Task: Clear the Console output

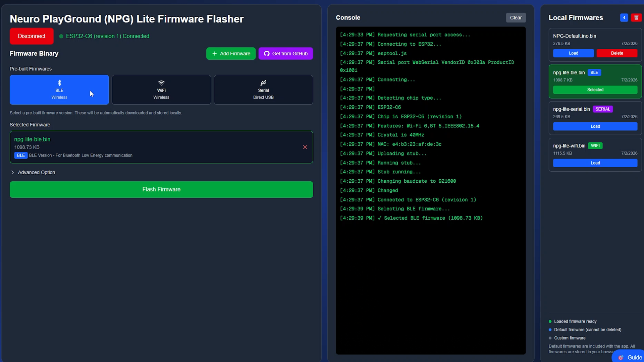Action: (516, 18)
